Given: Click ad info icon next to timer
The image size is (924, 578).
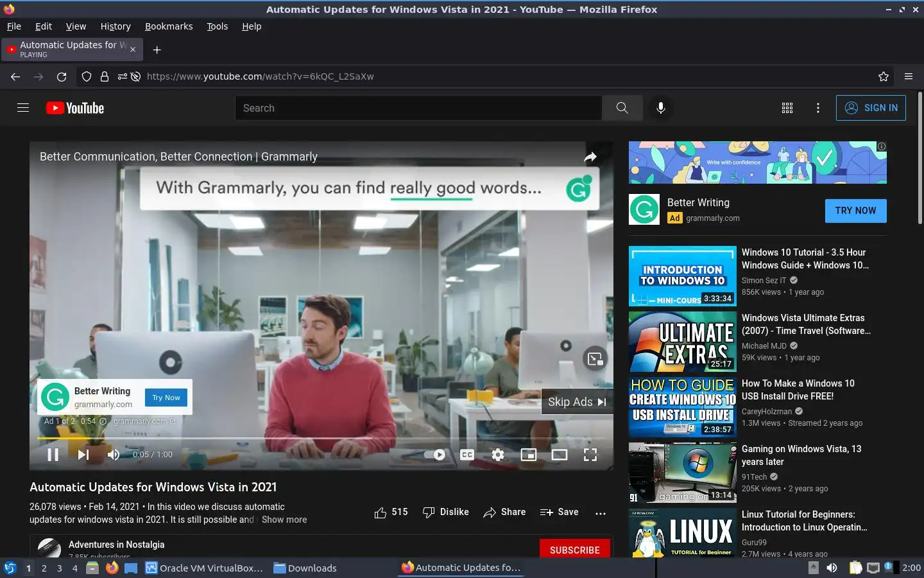Looking at the screenshot, I should [103, 421].
